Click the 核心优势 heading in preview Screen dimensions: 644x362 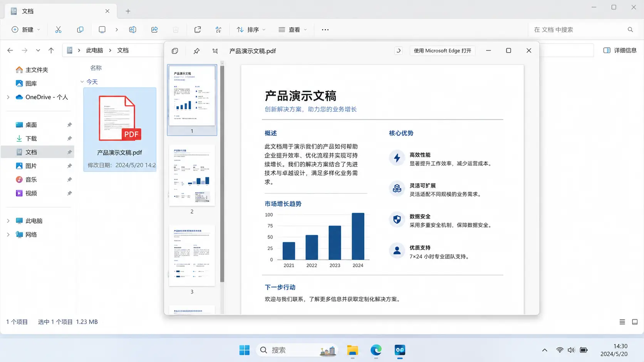tap(401, 133)
